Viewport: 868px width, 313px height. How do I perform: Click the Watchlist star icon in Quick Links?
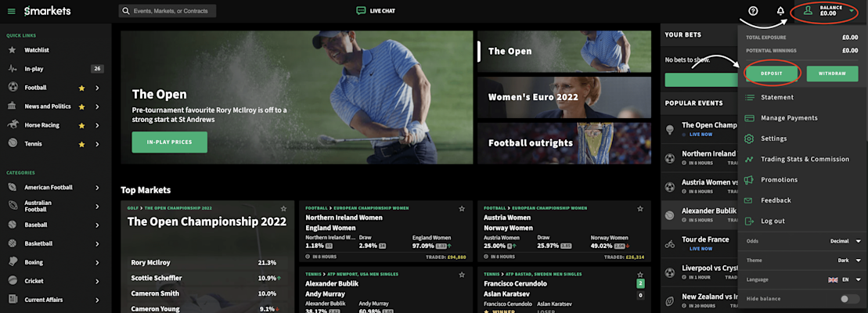coord(13,50)
